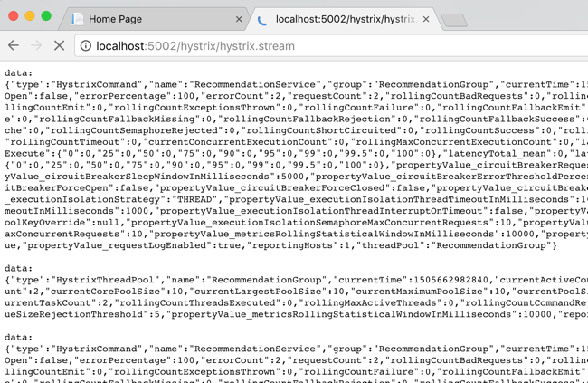Close the Home Page tab
This screenshot has width=588, height=383.
pos(239,18)
